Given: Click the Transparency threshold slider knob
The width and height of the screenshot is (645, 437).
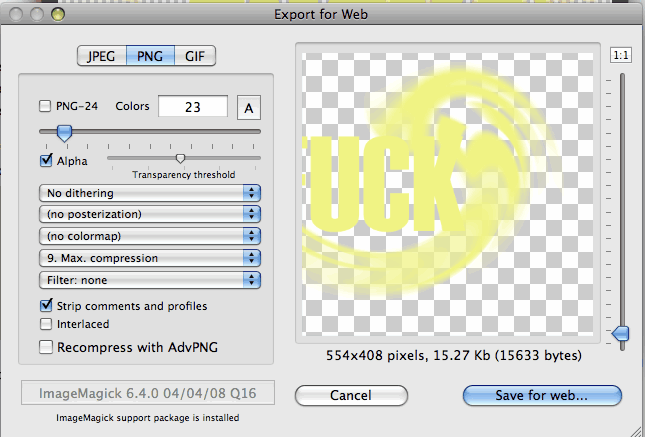Looking at the screenshot, I should 180,158.
